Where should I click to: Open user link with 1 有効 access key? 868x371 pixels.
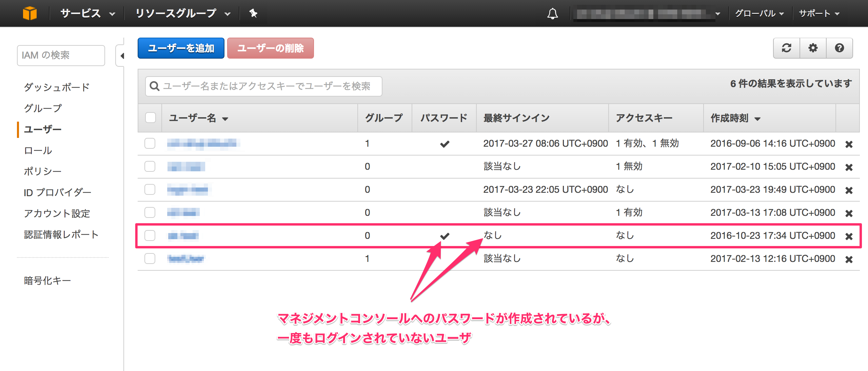point(183,213)
